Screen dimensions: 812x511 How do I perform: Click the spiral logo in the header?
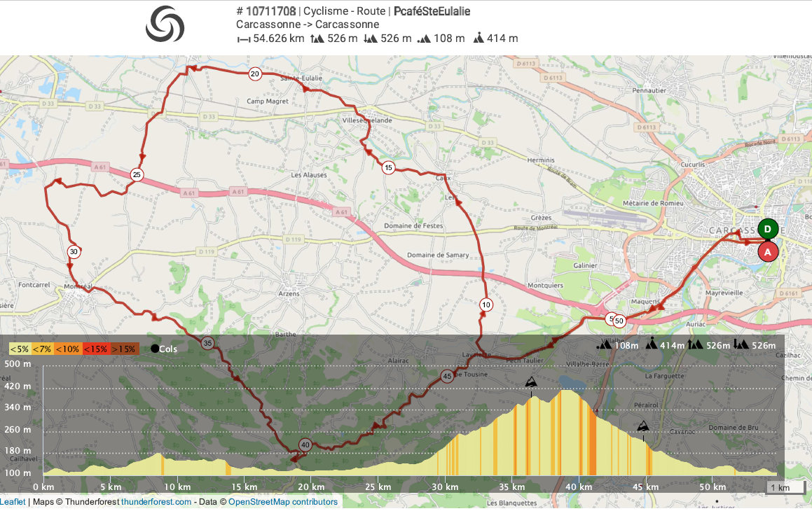click(165, 24)
